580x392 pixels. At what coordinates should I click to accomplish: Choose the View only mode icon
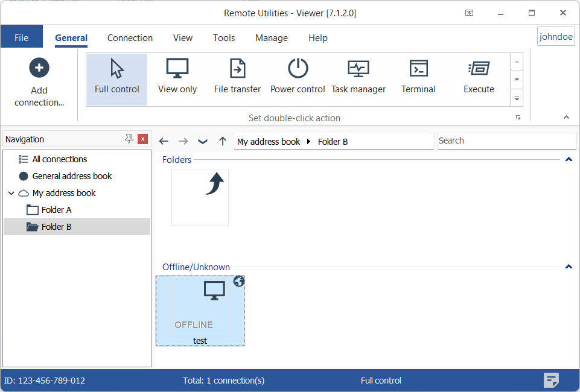177,69
